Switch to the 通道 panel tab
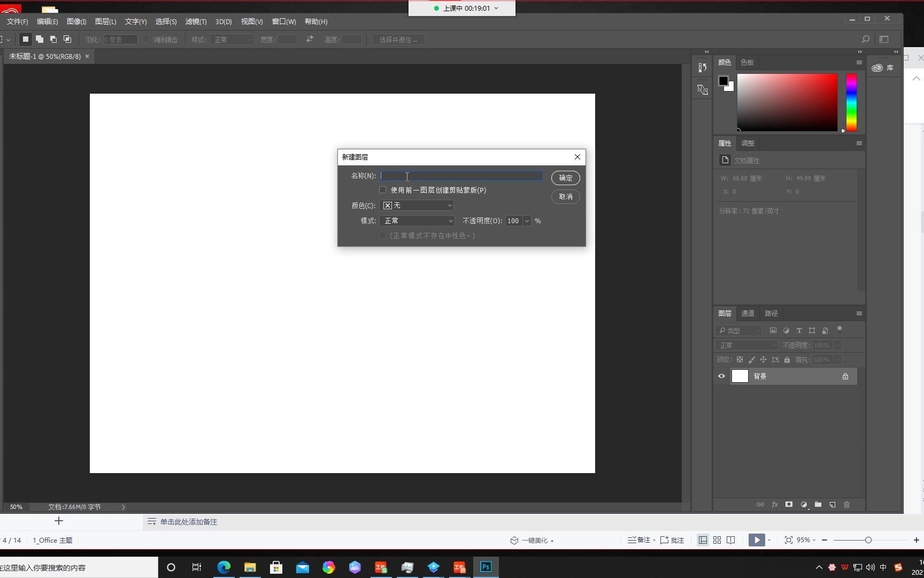The image size is (924, 578). (747, 313)
